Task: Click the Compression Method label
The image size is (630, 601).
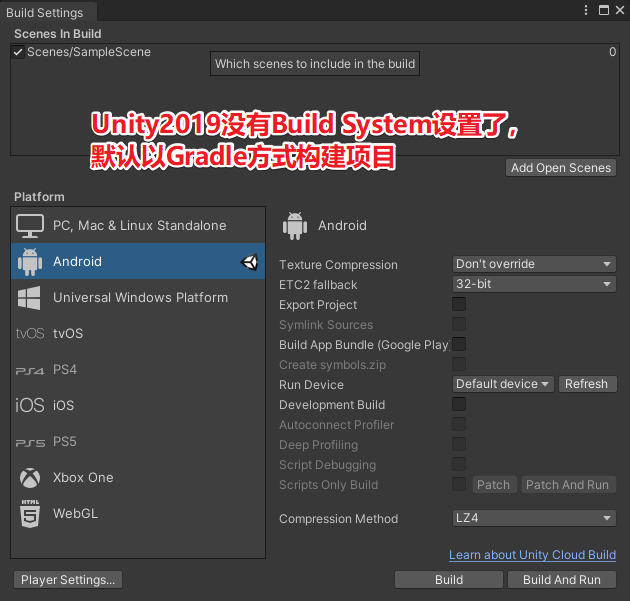Action: coord(338,519)
